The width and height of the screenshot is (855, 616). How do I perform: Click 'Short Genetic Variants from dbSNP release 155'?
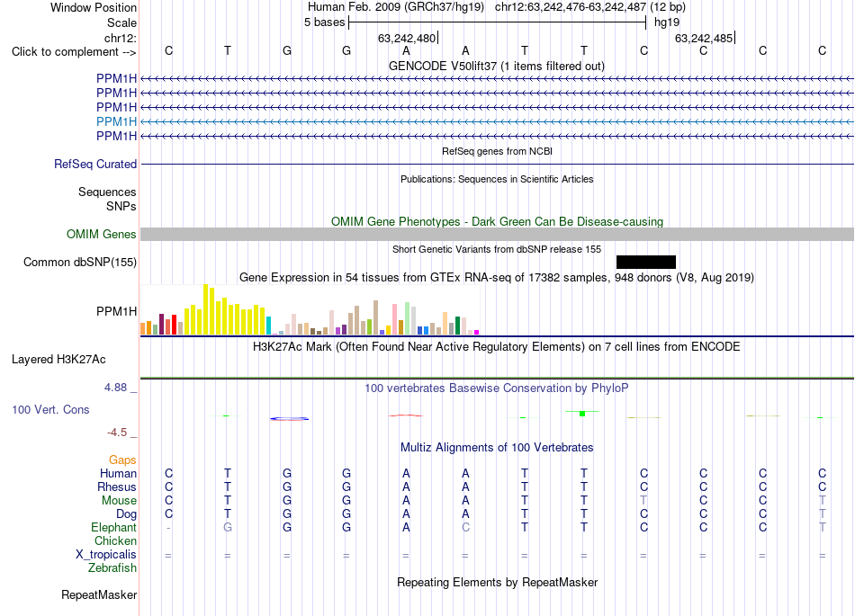click(x=497, y=249)
